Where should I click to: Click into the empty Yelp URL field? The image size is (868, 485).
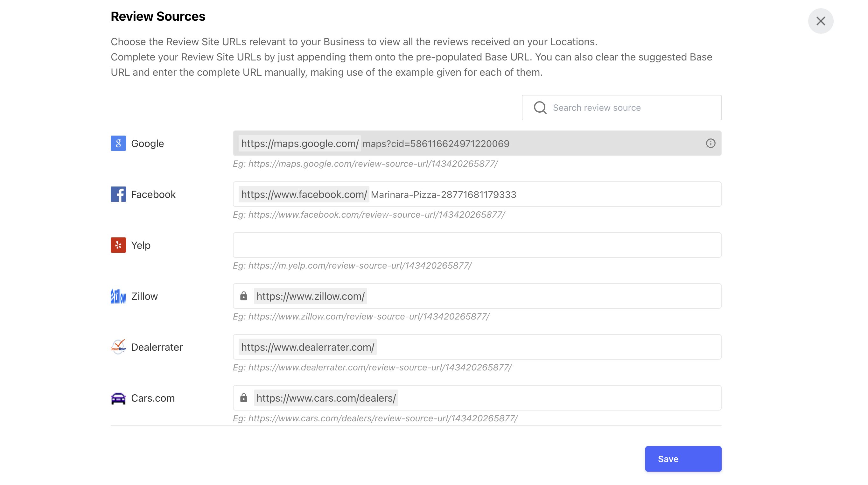(477, 245)
